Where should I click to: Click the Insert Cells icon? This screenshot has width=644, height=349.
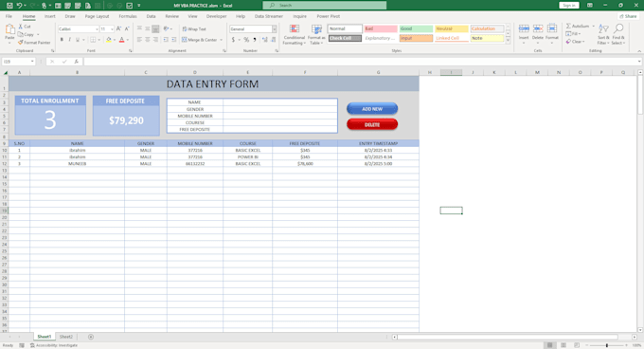coord(524,28)
